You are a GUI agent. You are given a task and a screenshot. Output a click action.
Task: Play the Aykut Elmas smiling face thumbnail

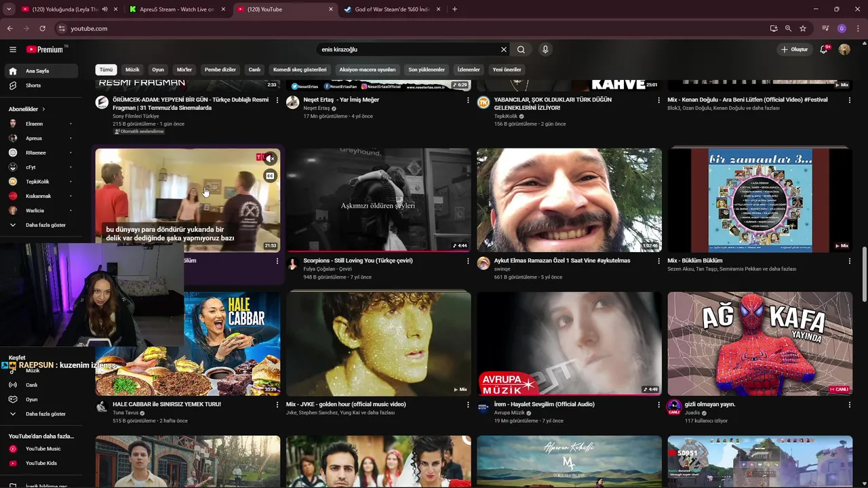click(569, 200)
